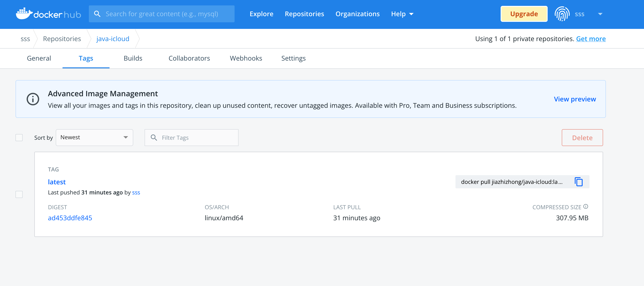
Task: Click the docker pull command text
Action: tap(511, 182)
